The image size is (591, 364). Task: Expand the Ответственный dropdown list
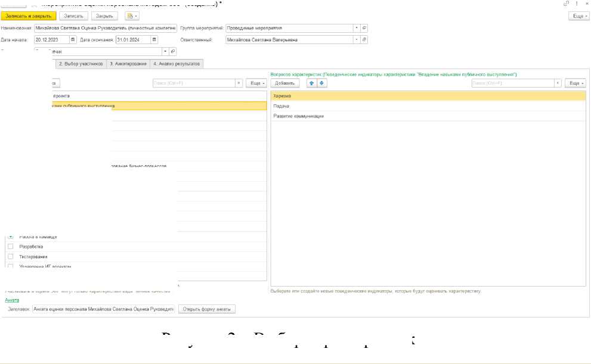[357, 40]
